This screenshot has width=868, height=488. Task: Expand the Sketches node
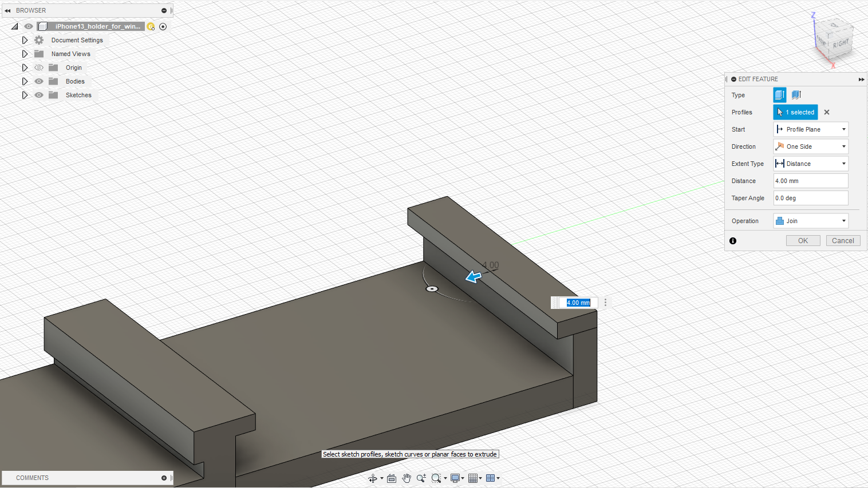[x=25, y=95]
